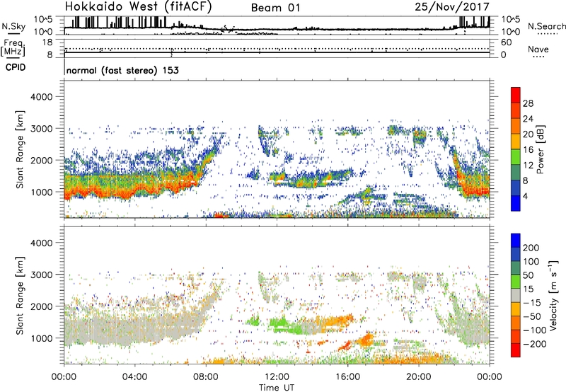Click the "12" tick on Power color bar

point(528,166)
